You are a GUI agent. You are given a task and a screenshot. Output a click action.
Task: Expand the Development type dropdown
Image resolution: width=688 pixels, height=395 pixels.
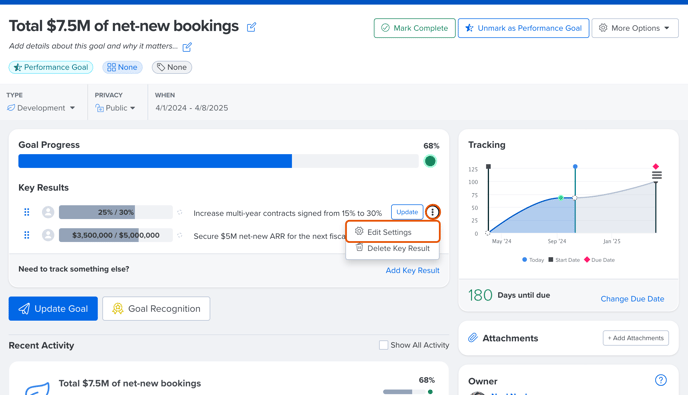pos(41,108)
